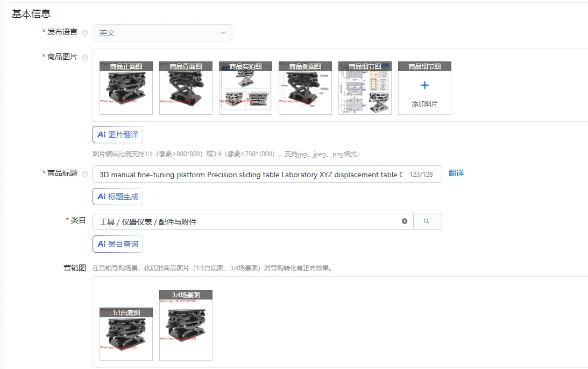
Task: Select the 商品正面图 product thumbnail
Action: point(126,88)
